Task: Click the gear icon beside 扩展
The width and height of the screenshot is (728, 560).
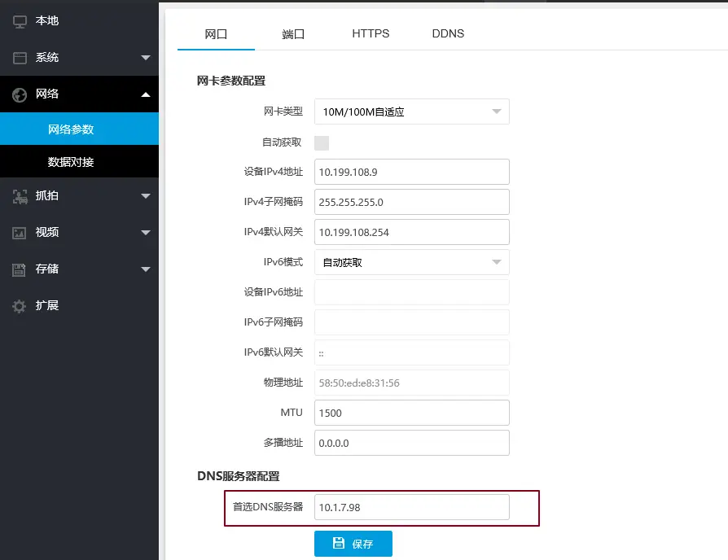Action: [20, 306]
